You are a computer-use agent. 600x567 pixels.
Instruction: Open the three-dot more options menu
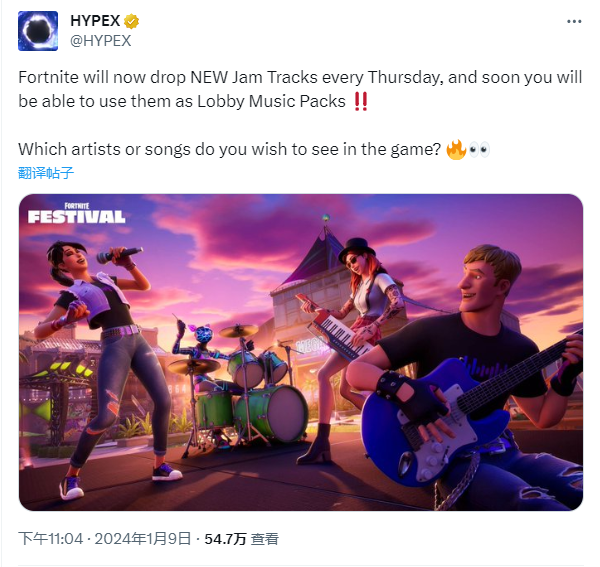click(574, 22)
